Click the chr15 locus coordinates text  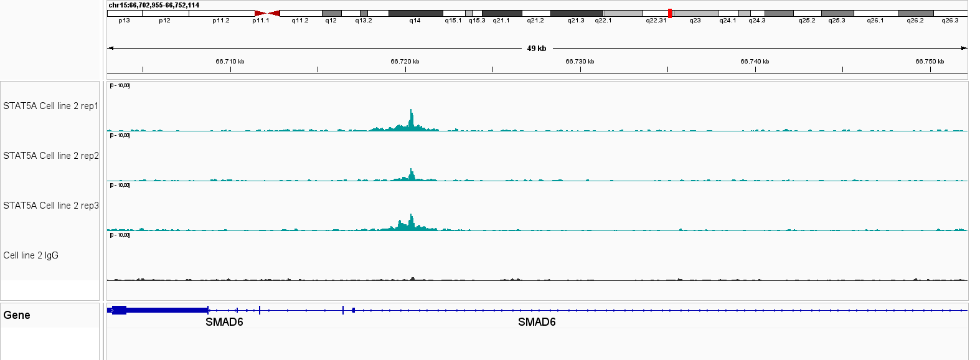pyautogui.click(x=154, y=5)
